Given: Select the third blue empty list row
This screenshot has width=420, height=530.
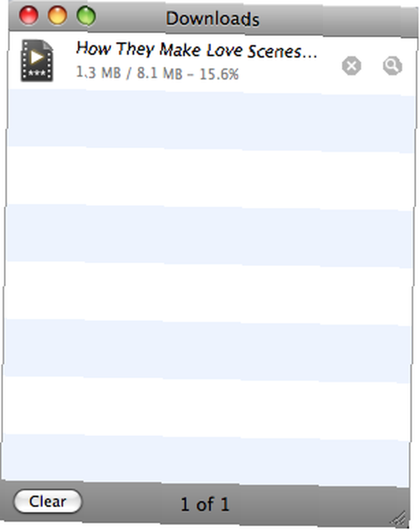Looking at the screenshot, I should (x=207, y=350).
